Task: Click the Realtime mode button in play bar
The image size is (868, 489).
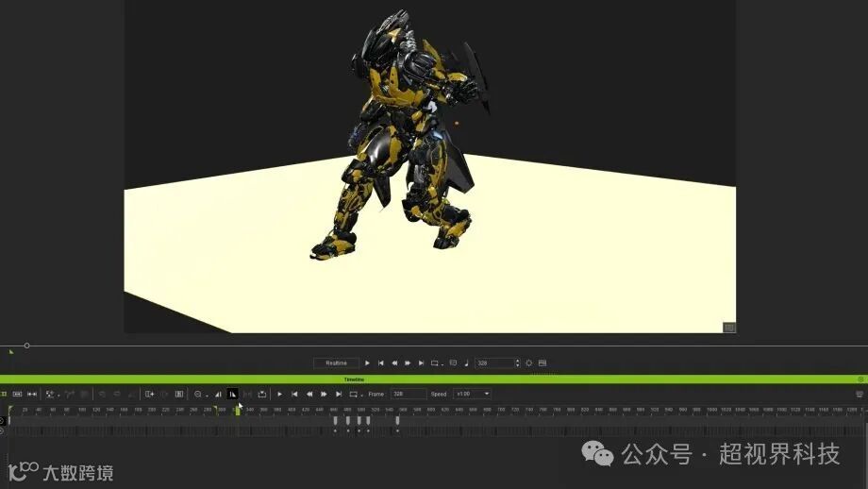Action: point(336,363)
